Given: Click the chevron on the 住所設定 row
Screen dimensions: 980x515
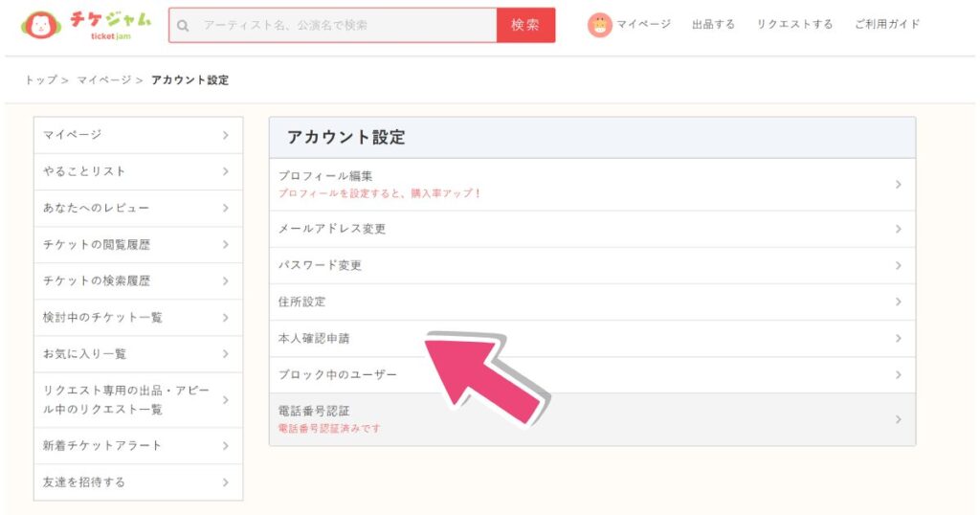Looking at the screenshot, I should [x=898, y=302].
